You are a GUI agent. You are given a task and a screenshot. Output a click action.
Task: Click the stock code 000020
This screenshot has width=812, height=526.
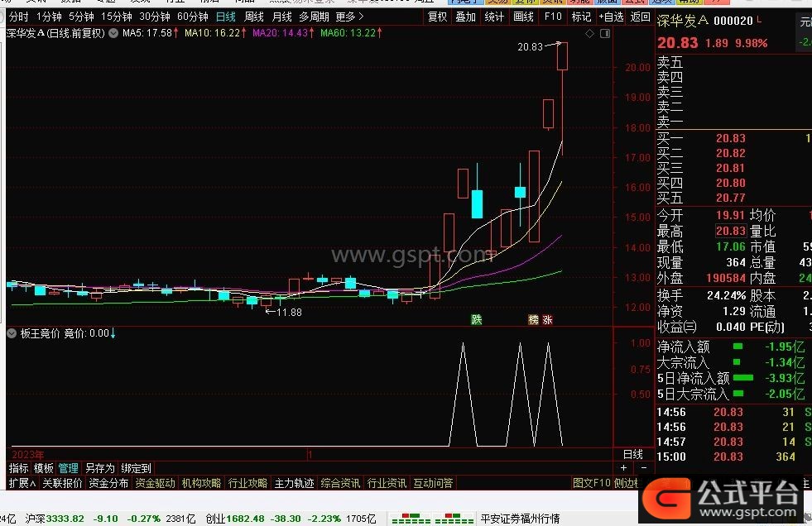click(733, 22)
